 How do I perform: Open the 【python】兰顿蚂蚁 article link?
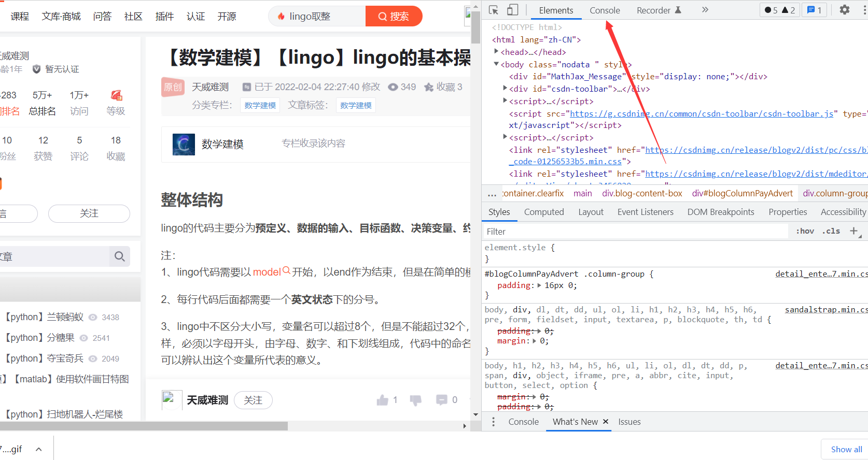click(44, 317)
